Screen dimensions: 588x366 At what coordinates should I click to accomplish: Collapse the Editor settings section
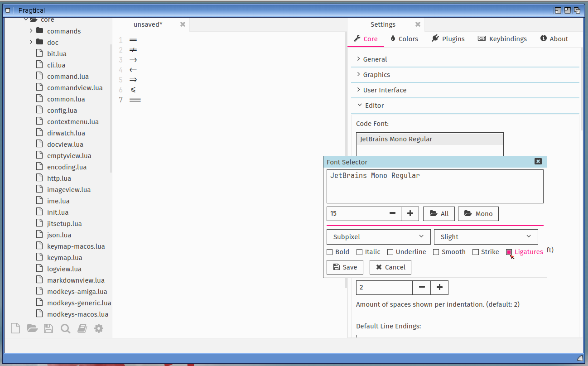[x=465, y=106]
